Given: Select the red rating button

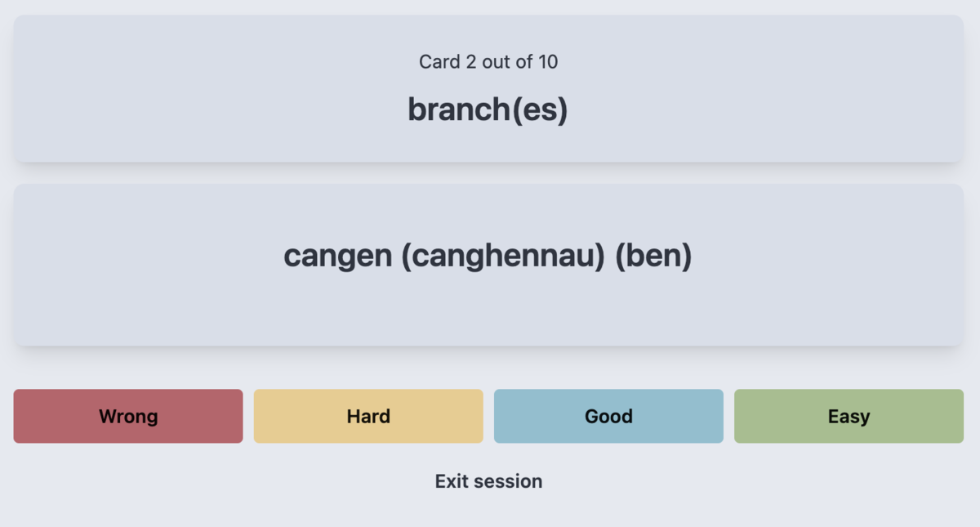Looking at the screenshot, I should (128, 416).
